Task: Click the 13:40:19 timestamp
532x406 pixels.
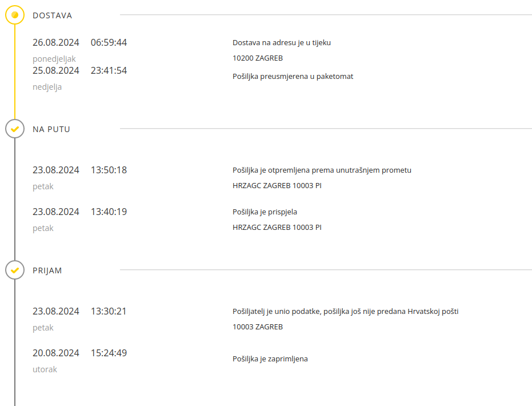Action: 109,212
